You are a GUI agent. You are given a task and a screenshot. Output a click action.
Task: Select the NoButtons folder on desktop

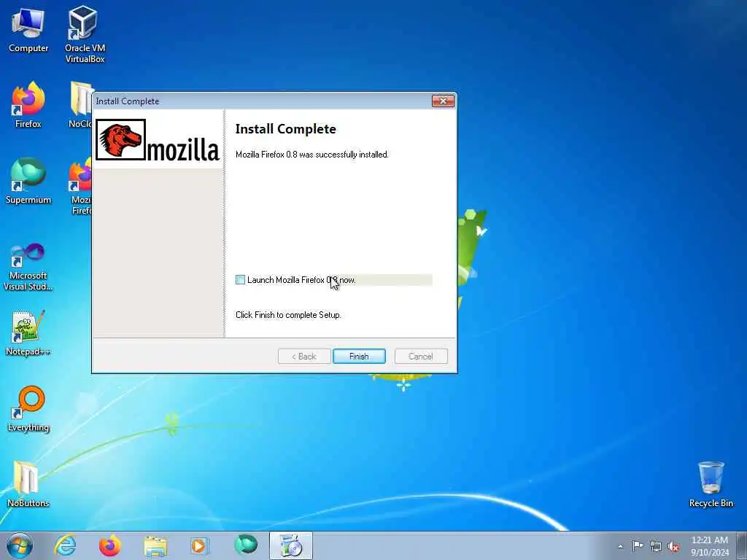point(28,484)
